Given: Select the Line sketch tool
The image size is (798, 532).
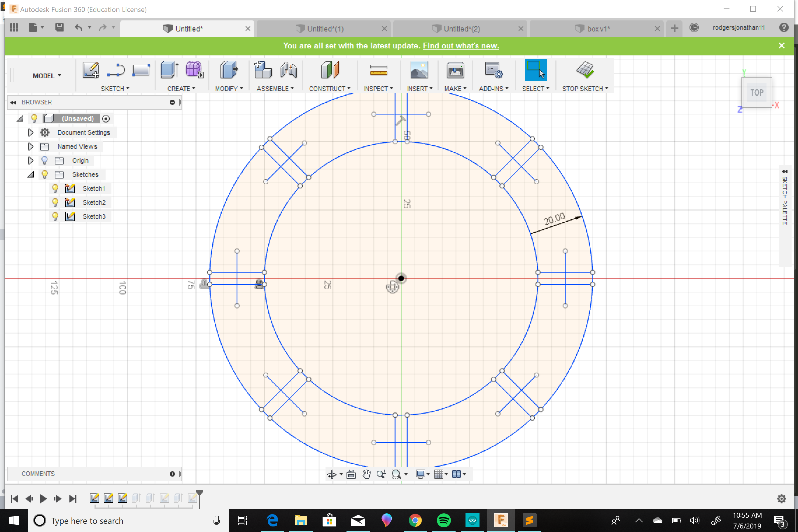Looking at the screenshot, I should point(116,70).
